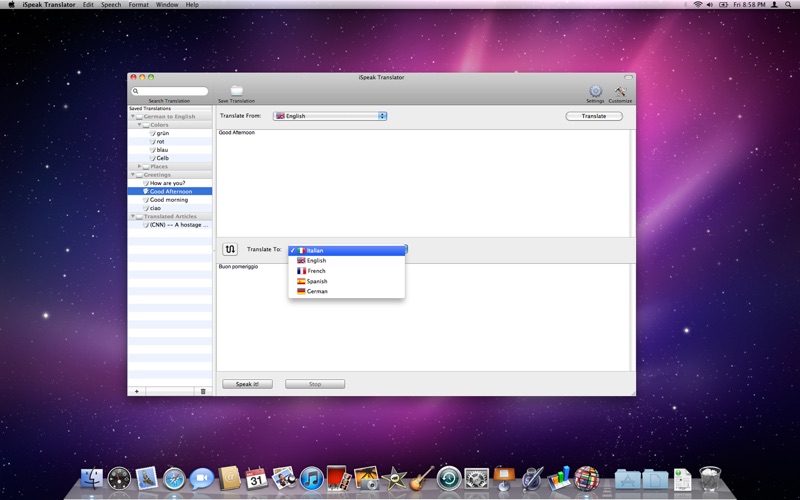Collapse the Colors folder triangle

139,124
